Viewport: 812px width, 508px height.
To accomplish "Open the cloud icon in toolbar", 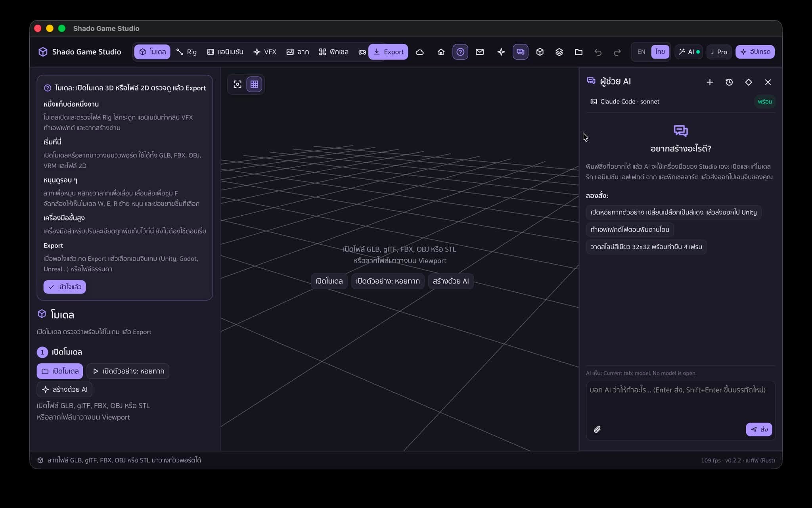I will click(x=419, y=52).
